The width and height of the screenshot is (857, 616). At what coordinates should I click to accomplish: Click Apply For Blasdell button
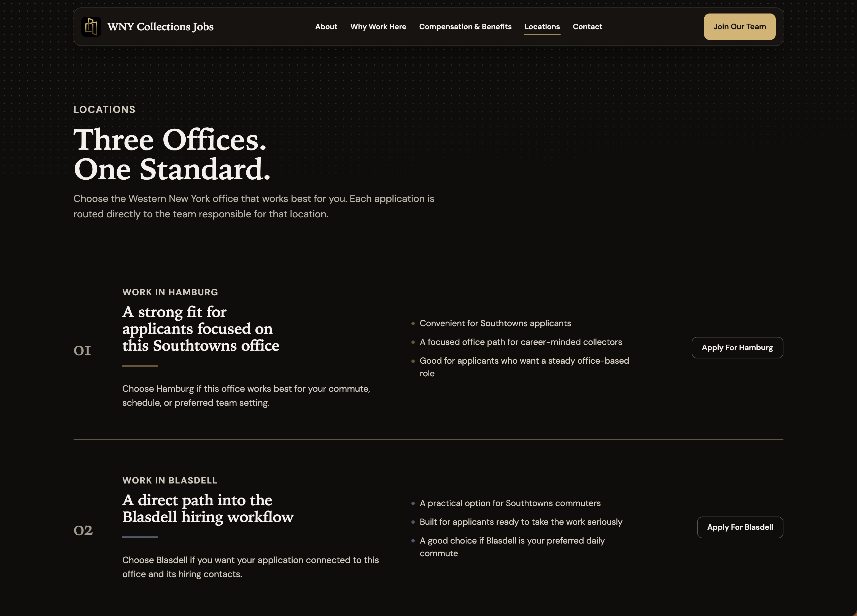point(740,527)
